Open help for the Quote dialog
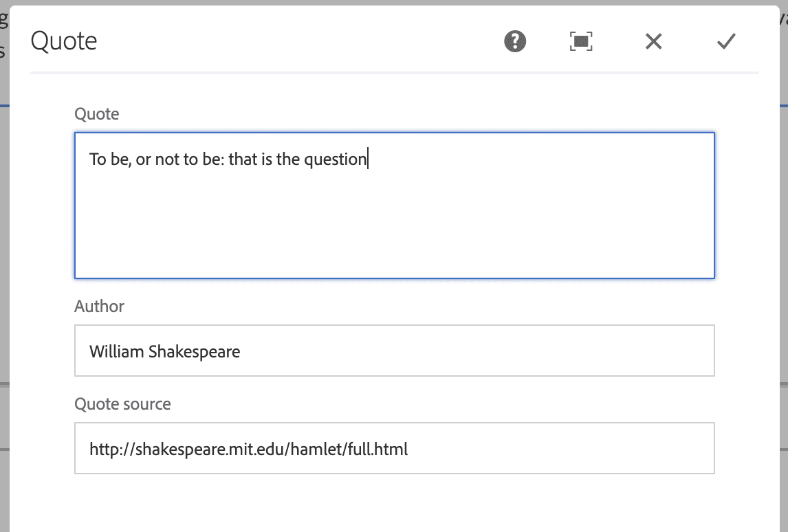788x532 pixels. pos(514,41)
